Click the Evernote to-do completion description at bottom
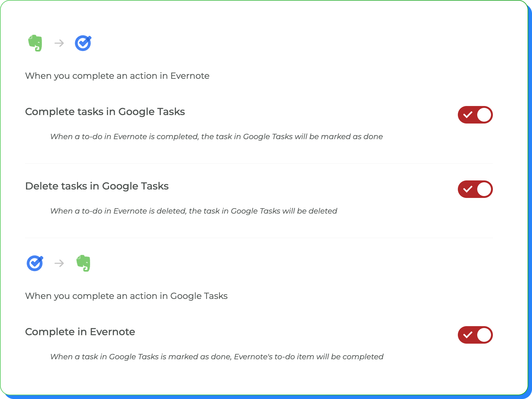This screenshot has height=399, width=532. pos(217,357)
